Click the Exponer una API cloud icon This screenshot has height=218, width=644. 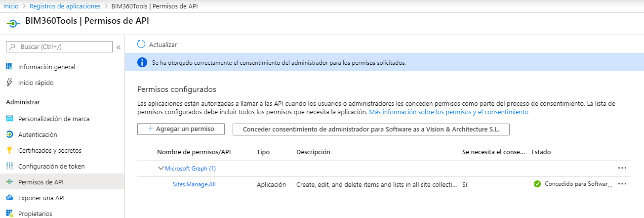[x=9, y=198]
